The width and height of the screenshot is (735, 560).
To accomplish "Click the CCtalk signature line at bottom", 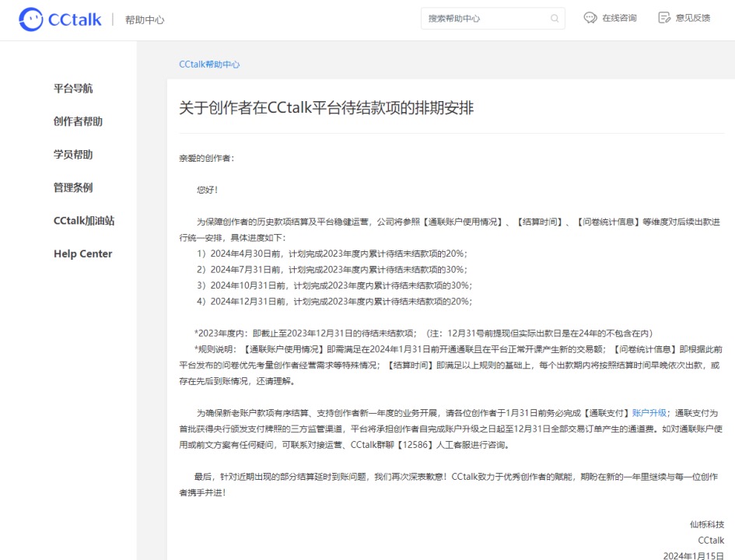I will (711, 541).
